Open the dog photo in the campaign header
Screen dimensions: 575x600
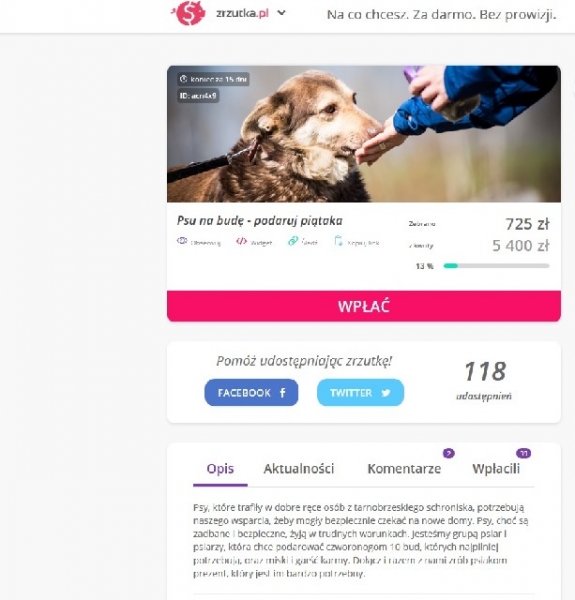coord(364,134)
